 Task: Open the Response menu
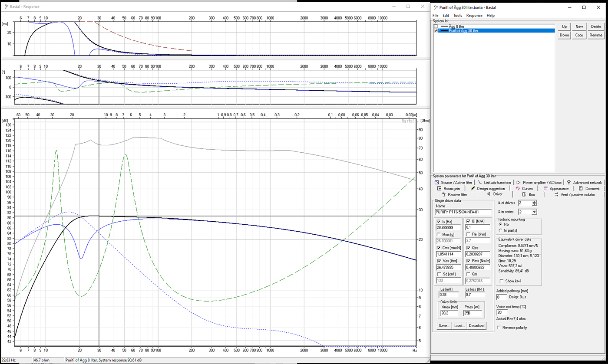coord(474,15)
